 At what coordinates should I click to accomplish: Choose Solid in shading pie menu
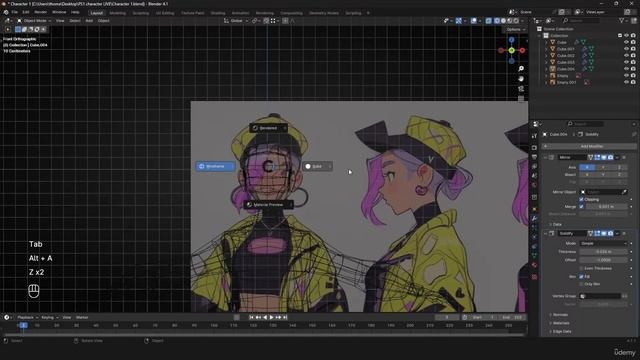coord(317,167)
